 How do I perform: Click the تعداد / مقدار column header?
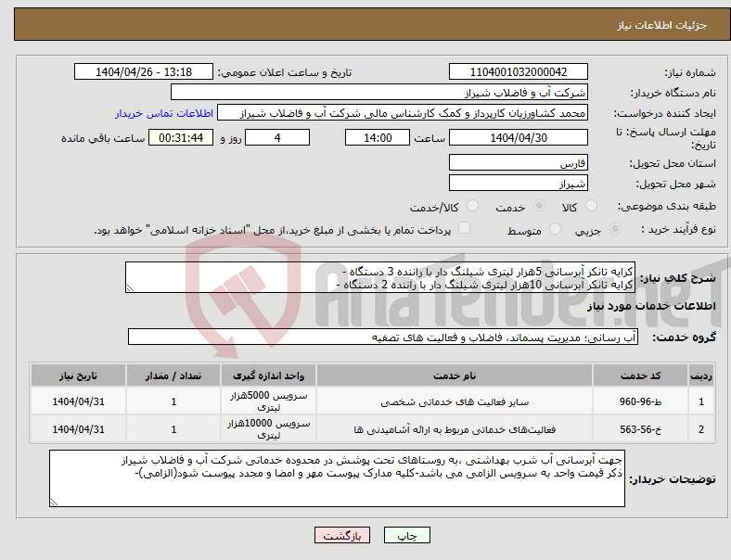pos(173,375)
